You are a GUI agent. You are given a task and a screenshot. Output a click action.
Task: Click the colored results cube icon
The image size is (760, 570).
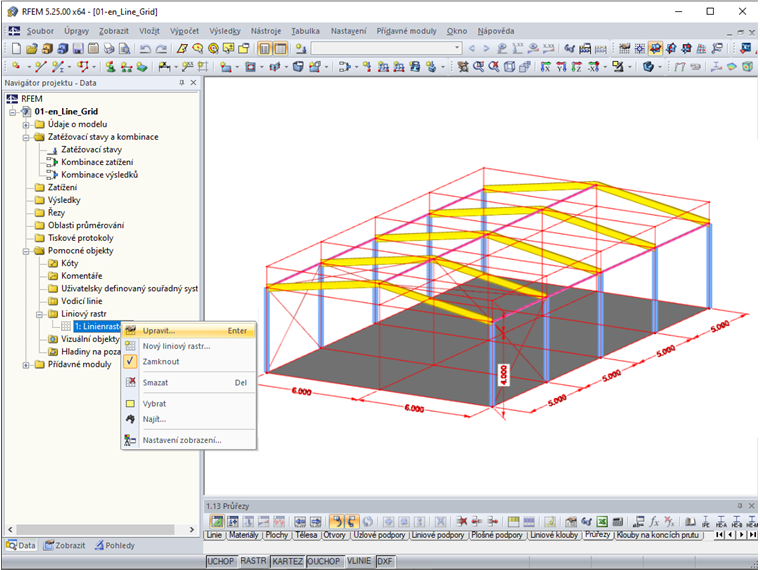(747, 67)
